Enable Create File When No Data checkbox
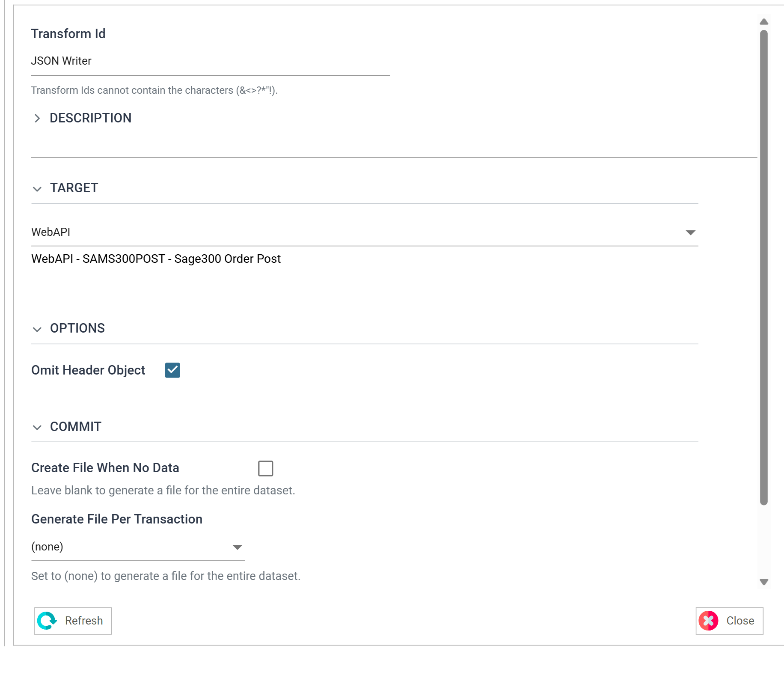The height and width of the screenshot is (690, 784). (265, 468)
